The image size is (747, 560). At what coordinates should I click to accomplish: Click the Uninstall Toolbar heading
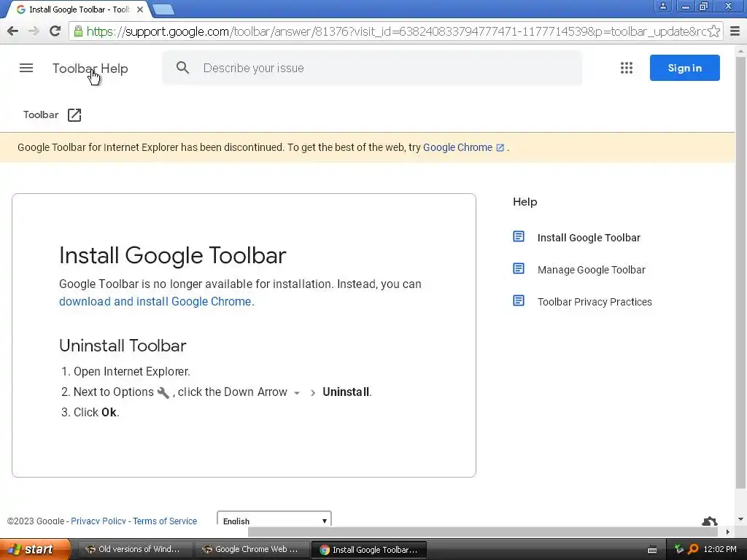[x=123, y=346]
